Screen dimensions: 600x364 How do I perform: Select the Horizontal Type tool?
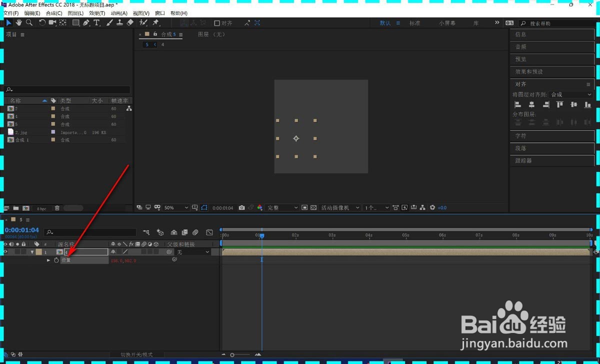[x=97, y=22]
